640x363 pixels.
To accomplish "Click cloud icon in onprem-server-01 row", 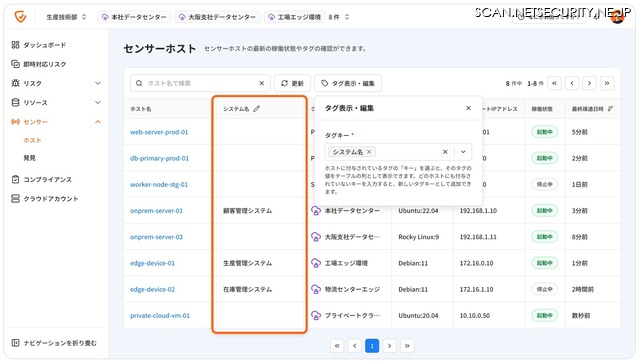I will click(x=316, y=211).
